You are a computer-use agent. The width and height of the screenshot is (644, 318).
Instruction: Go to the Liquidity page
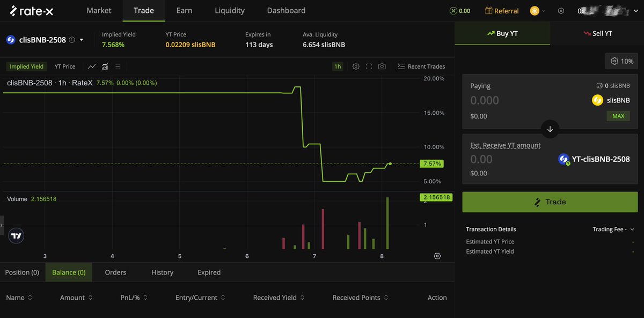(230, 11)
